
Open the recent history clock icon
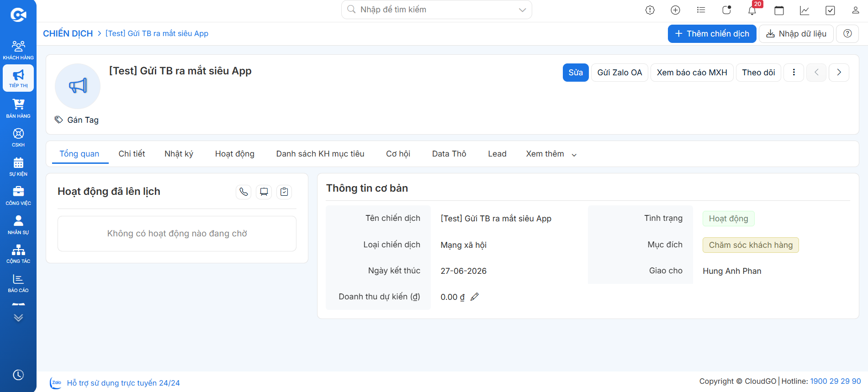coord(18,375)
